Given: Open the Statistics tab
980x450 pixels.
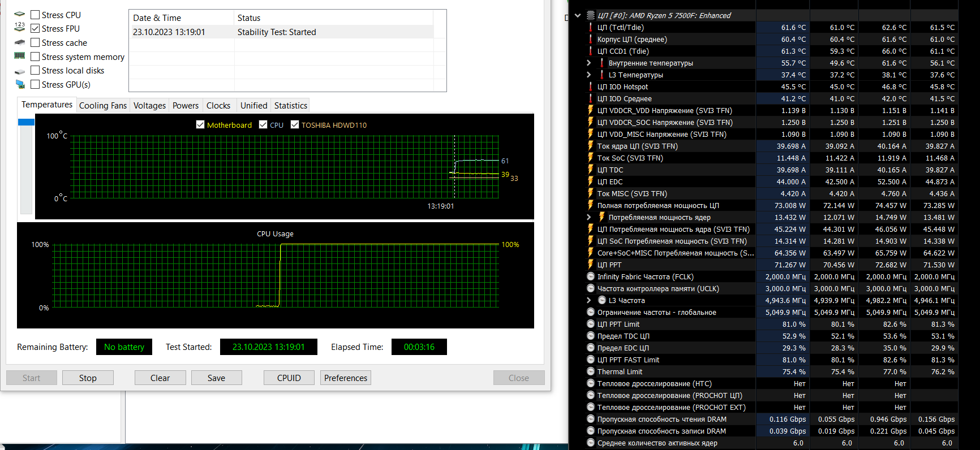Looking at the screenshot, I should point(291,106).
